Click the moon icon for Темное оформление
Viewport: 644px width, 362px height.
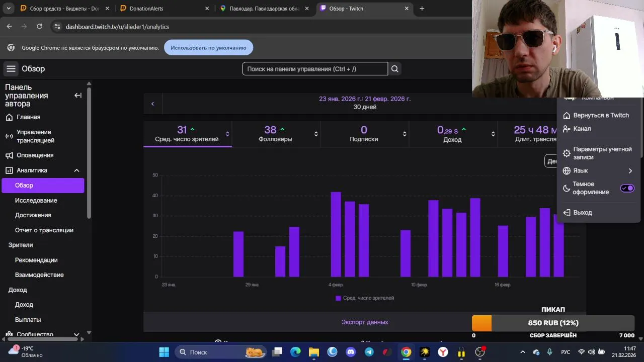tap(567, 188)
